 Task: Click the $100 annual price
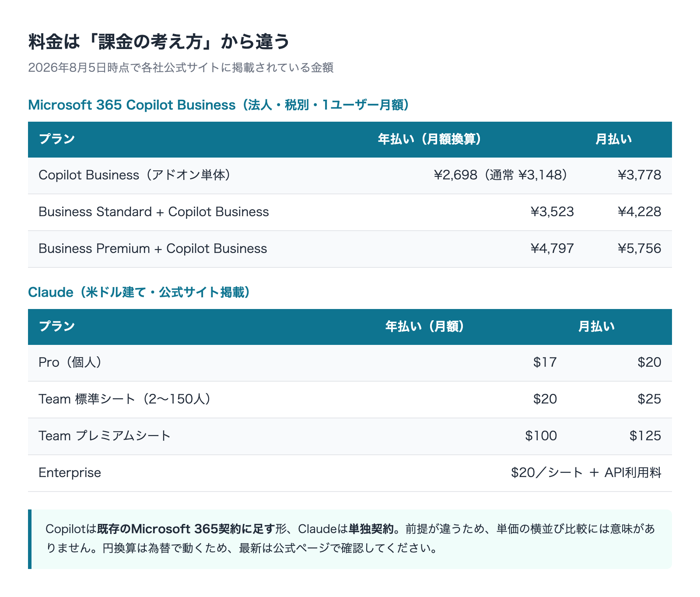pyautogui.click(x=541, y=436)
